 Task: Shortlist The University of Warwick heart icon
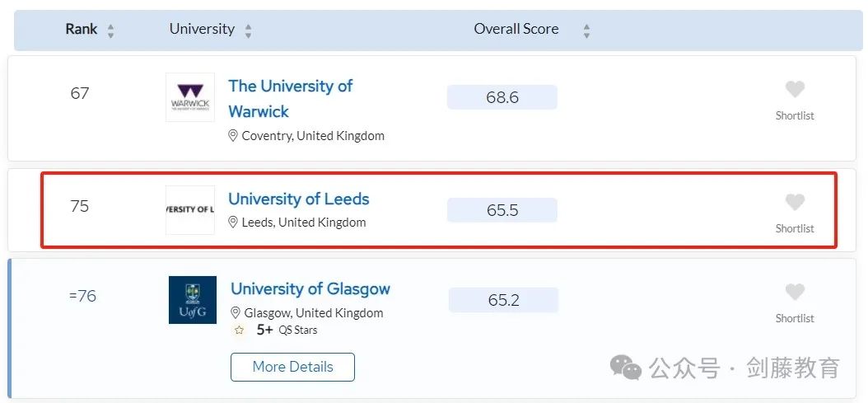click(x=795, y=89)
